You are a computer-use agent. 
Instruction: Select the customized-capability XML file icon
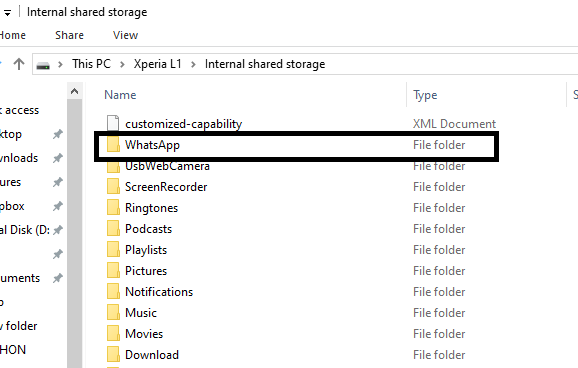(113, 123)
